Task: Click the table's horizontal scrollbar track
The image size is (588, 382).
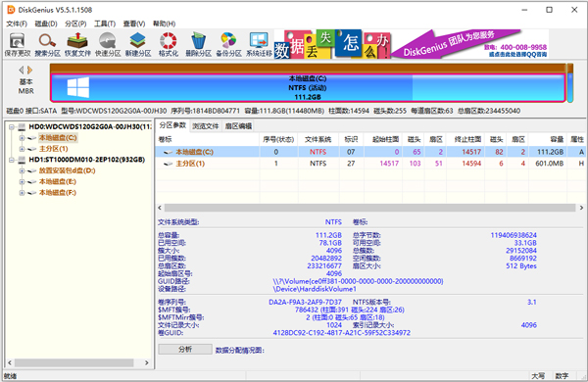Action: pyautogui.click(x=369, y=208)
